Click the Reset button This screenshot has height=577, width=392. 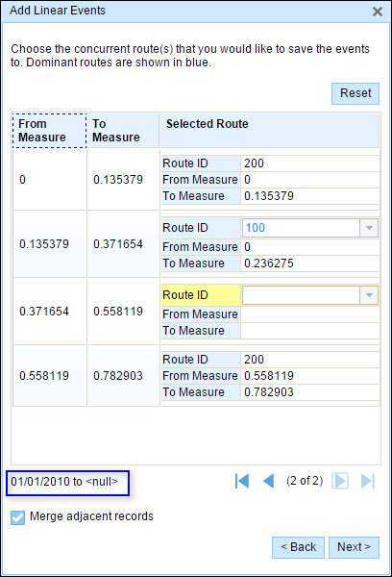[355, 93]
